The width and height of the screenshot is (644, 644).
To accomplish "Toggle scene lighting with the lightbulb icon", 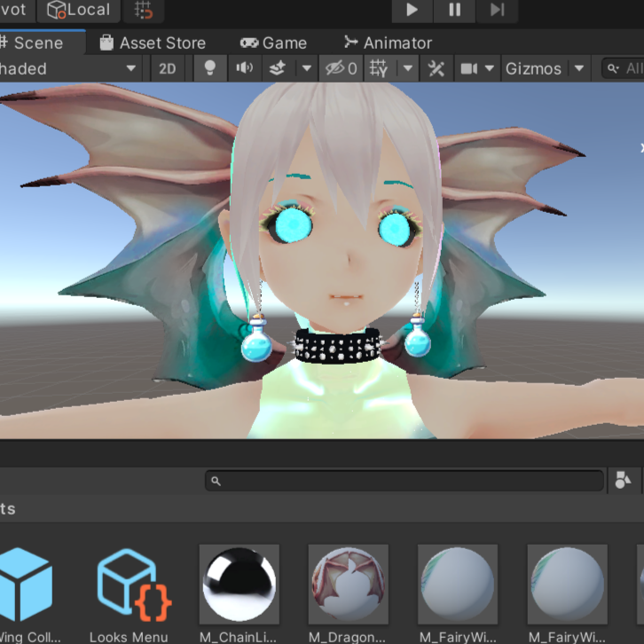I will pos(210,68).
